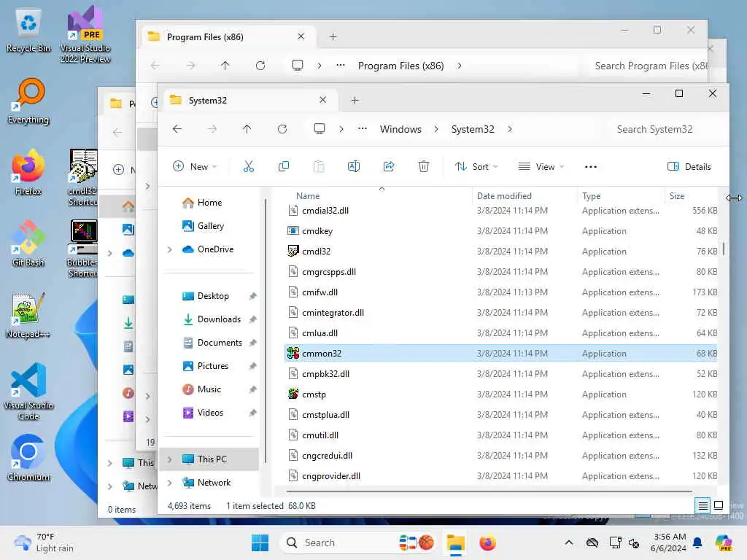Click the Copy icon in System32 toolbar
This screenshot has width=747, height=560.
[284, 166]
